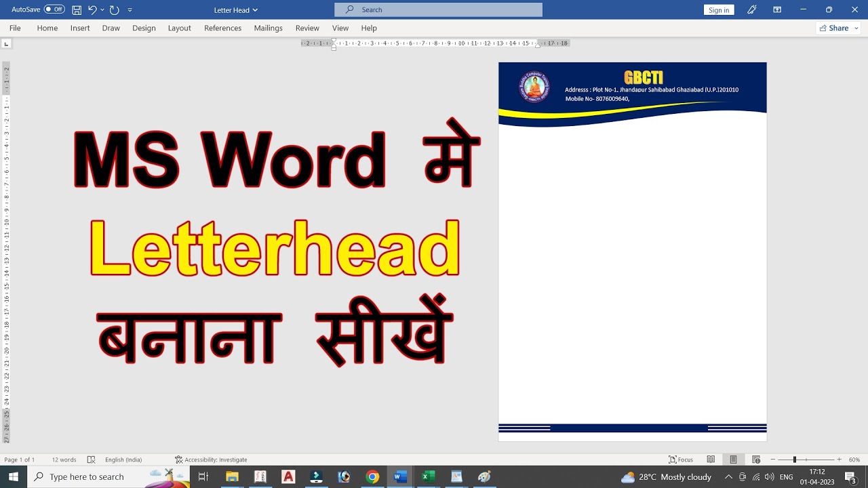868x488 pixels.
Task: Click the first line indent marker on ruler
Action: (x=333, y=41)
